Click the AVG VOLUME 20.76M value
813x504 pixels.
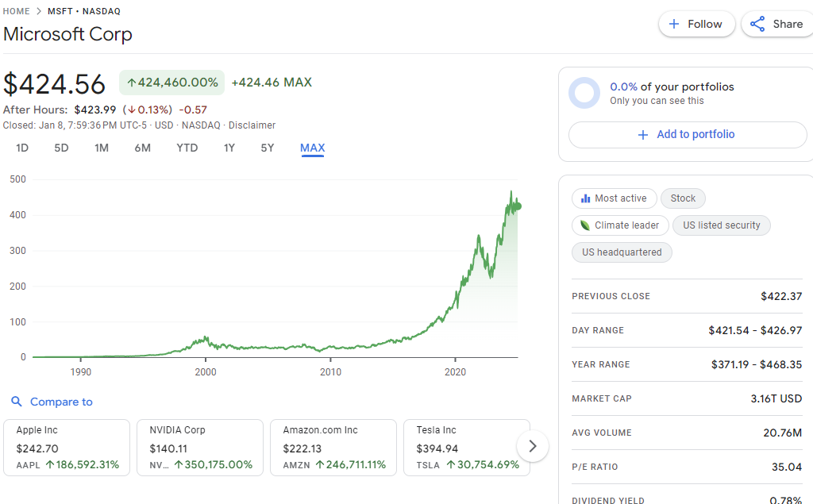click(782, 433)
